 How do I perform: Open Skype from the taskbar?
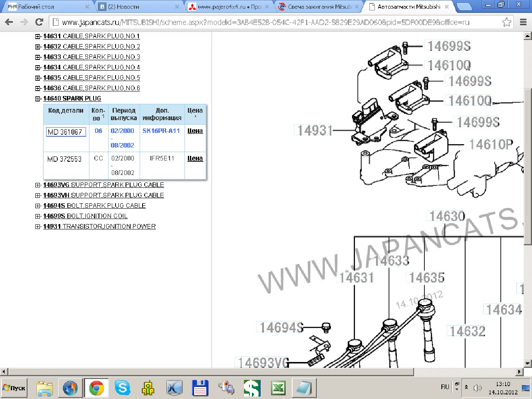coord(122,388)
